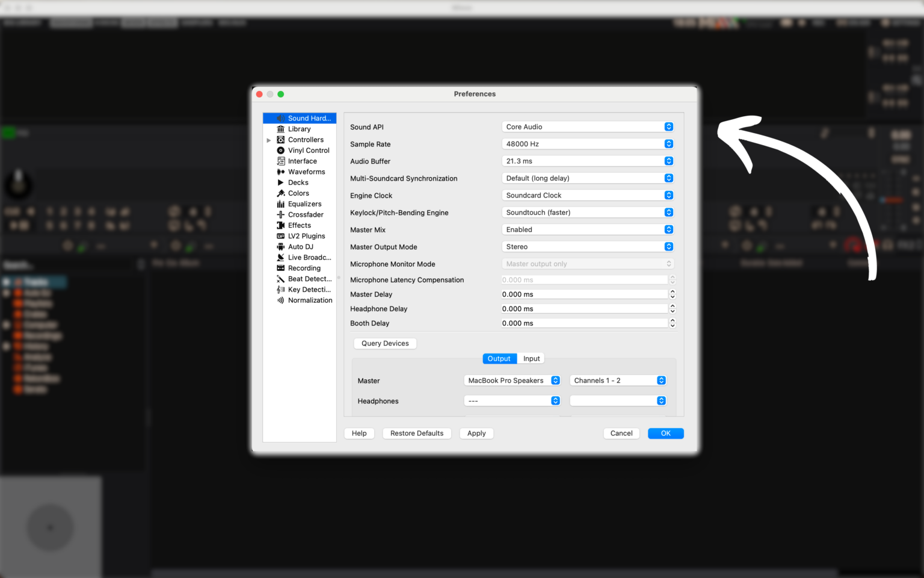Open Master device MacBook Pro Speakers dropdown

(x=512, y=381)
